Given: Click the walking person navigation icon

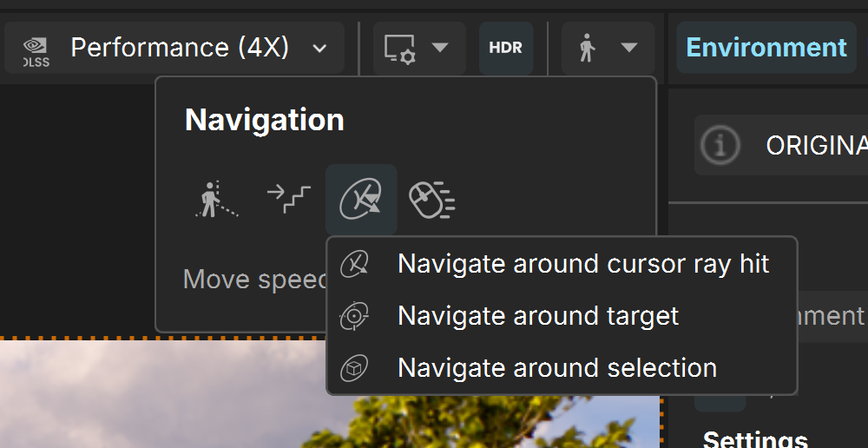Looking at the screenshot, I should tap(587, 48).
